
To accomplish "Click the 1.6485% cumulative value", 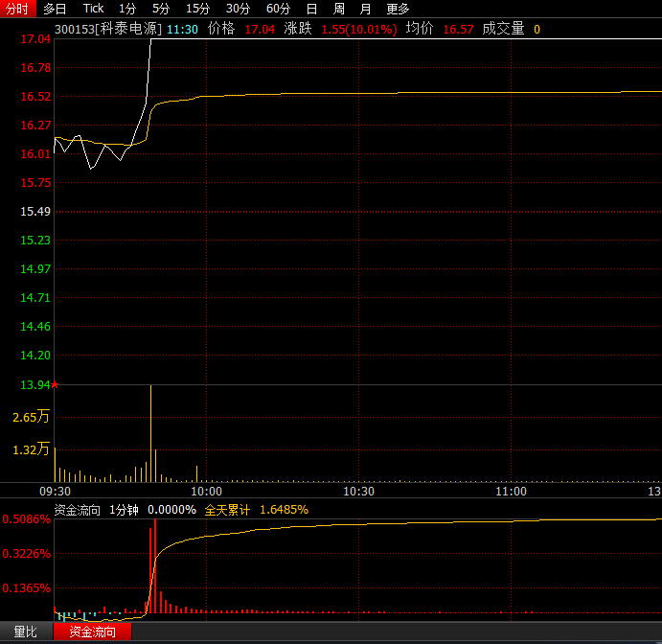I will (x=285, y=510).
